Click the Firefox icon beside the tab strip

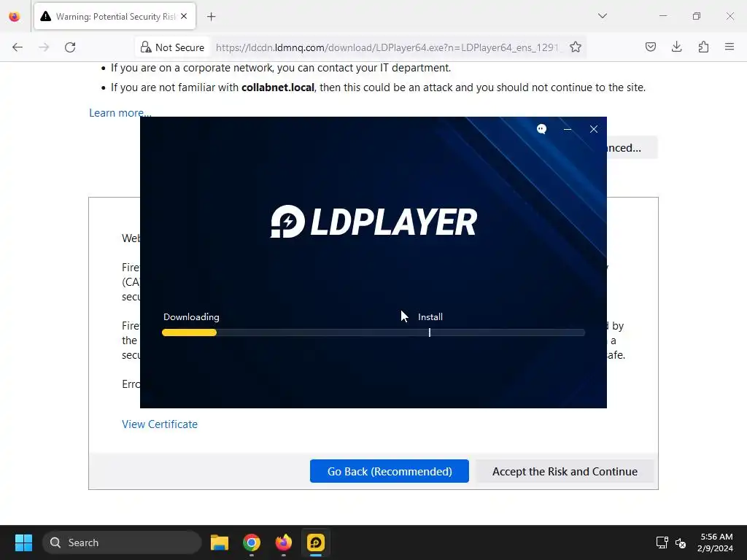[15, 17]
